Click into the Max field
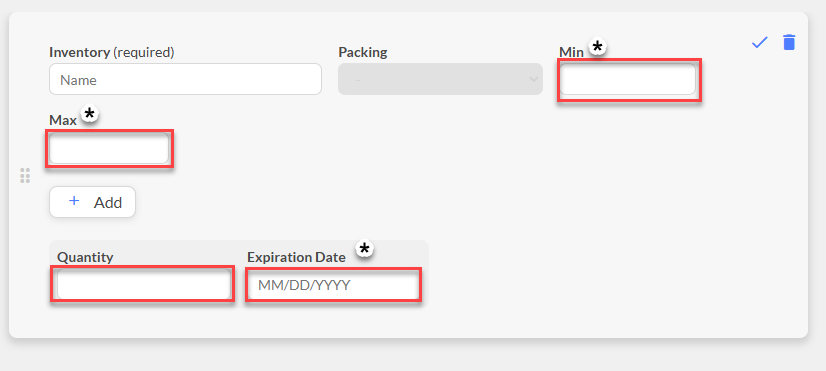The image size is (826, 371). tap(109, 148)
